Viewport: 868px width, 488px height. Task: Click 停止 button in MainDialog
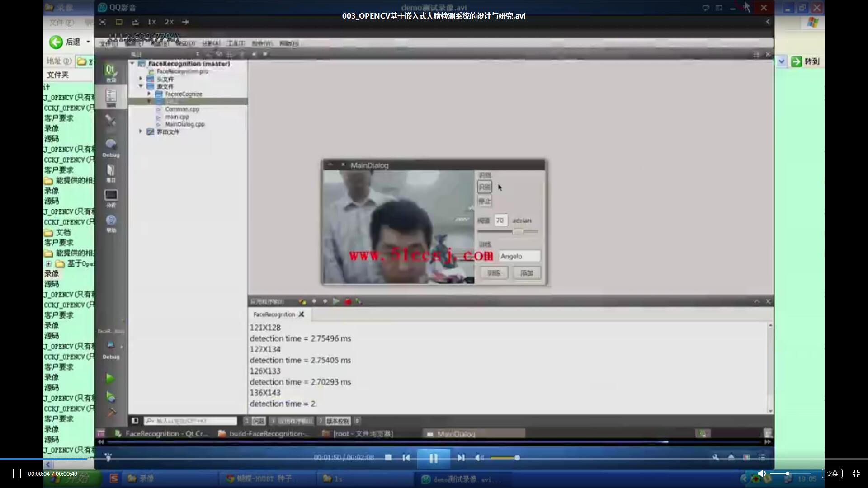[x=485, y=202]
